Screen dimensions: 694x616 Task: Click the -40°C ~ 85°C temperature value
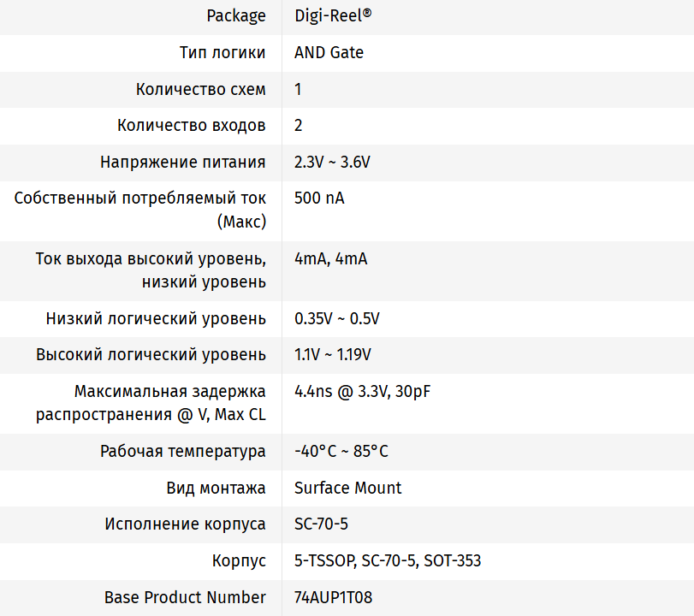click(341, 452)
